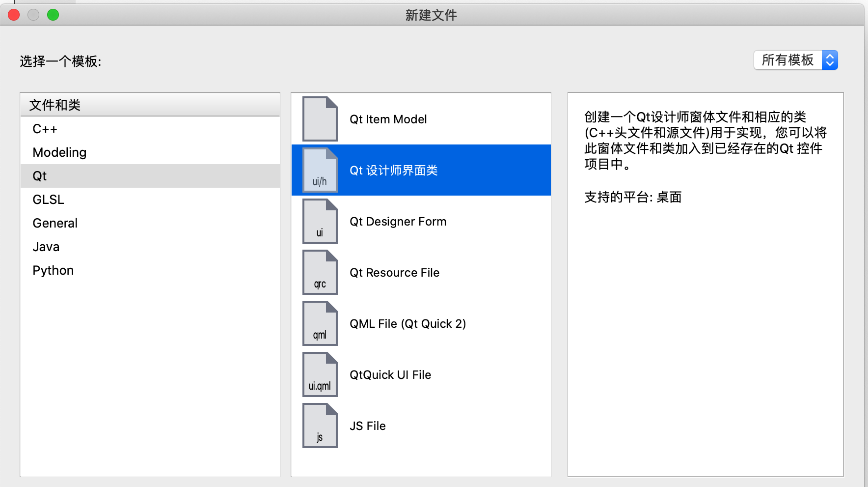Choose the GLSL category
The width and height of the screenshot is (868, 487).
point(150,200)
